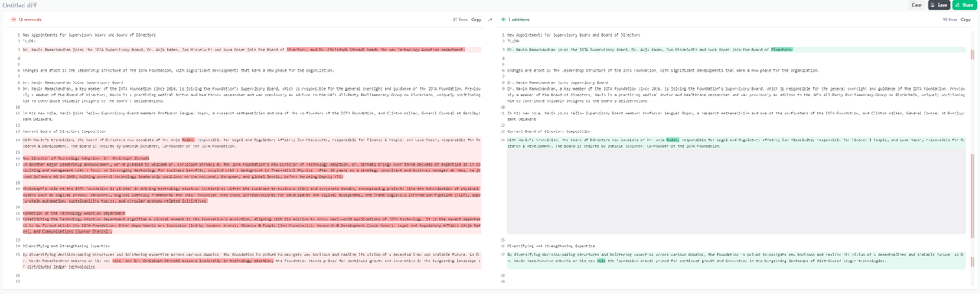
Task: Edit the Untitled diff title
Action: pyautogui.click(x=20, y=5)
